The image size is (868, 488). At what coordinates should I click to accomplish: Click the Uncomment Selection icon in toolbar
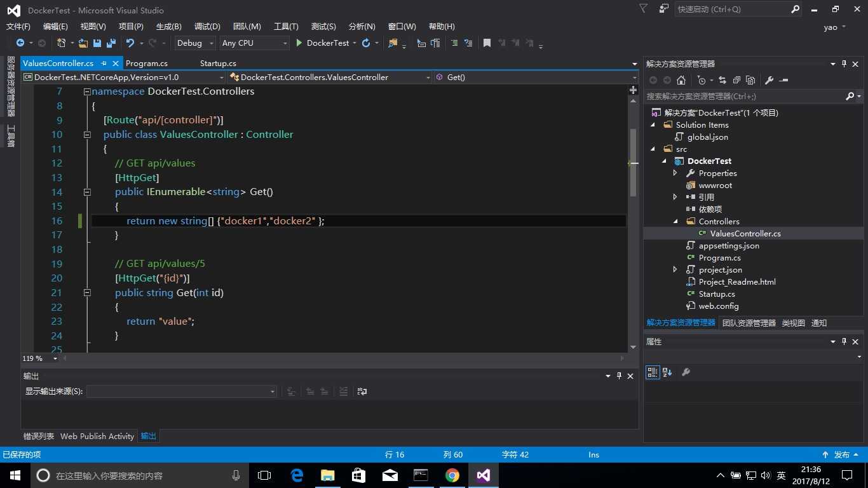click(x=468, y=43)
